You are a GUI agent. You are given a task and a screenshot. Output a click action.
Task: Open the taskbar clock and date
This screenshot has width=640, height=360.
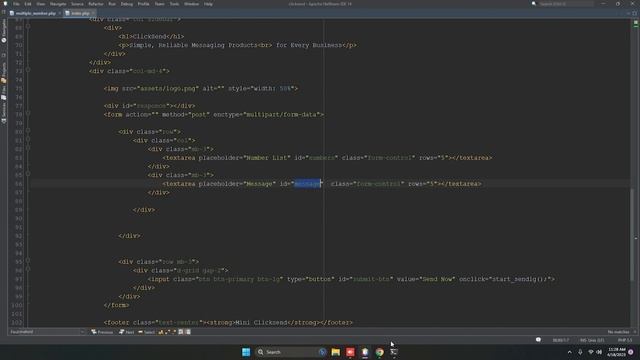tap(616, 352)
